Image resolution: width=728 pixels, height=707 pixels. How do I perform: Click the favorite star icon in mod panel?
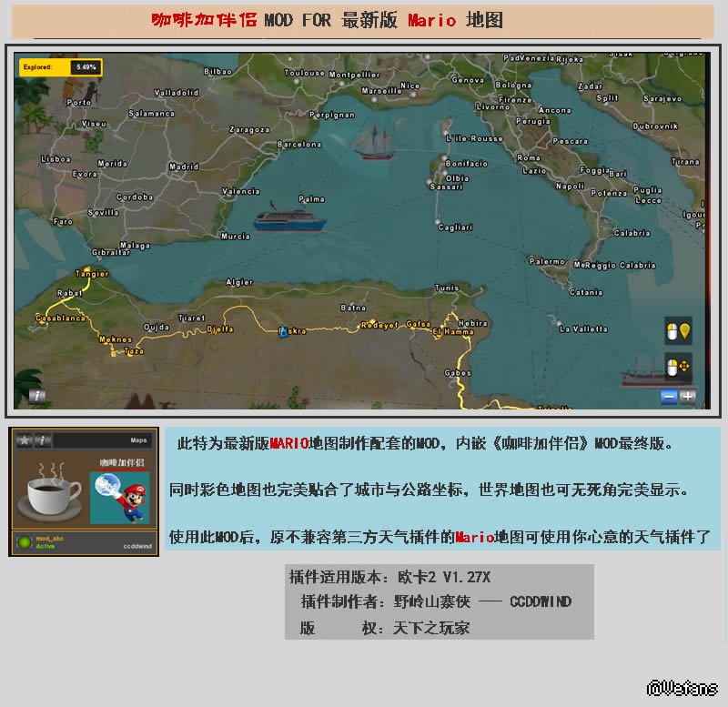(24, 439)
